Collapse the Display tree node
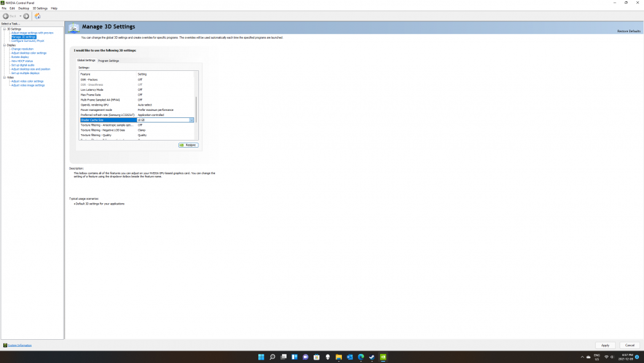Viewport: 644px width, 363px height. coord(5,45)
